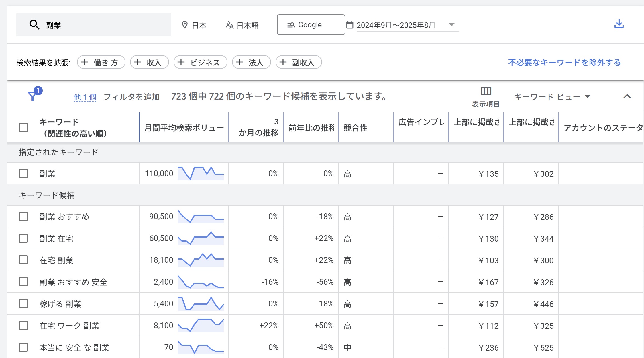This screenshot has width=644, height=358.
Task: Click the Google search network button
Action: click(x=311, y=25)
